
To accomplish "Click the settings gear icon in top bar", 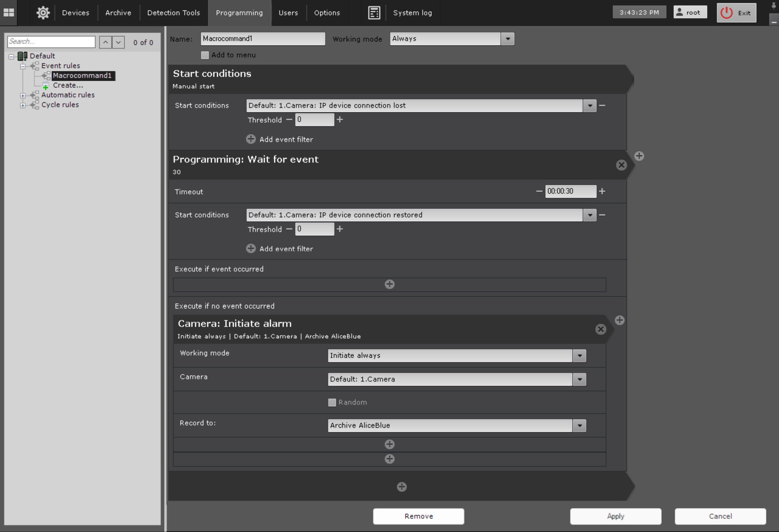I will point(43,13).
